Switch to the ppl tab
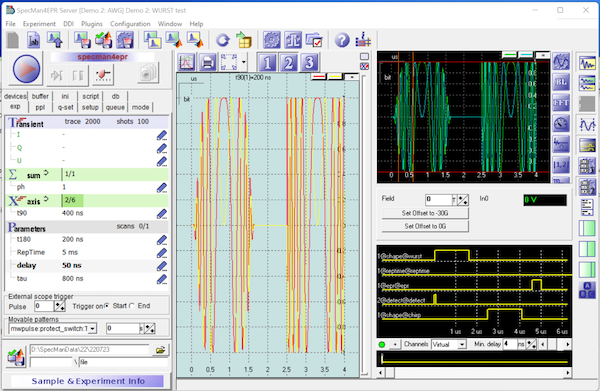Viewport: 600px width, 391px height. point(40,107)
